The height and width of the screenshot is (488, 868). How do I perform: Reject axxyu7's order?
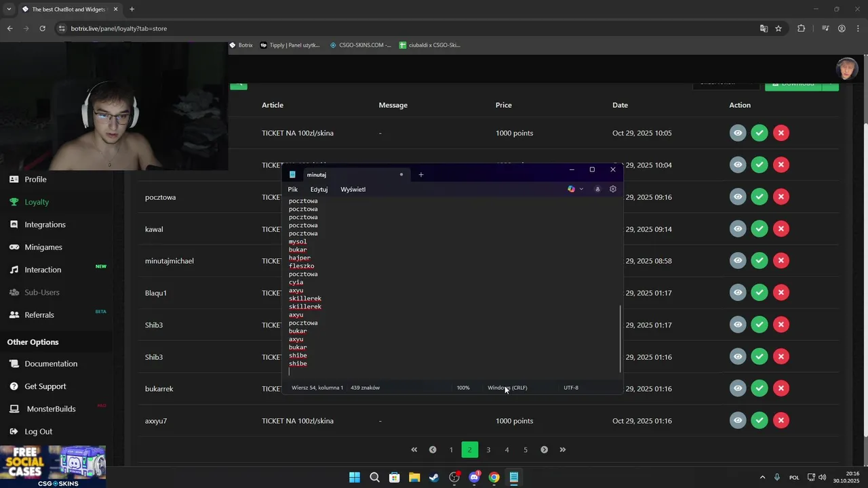[x=781, y=420]
